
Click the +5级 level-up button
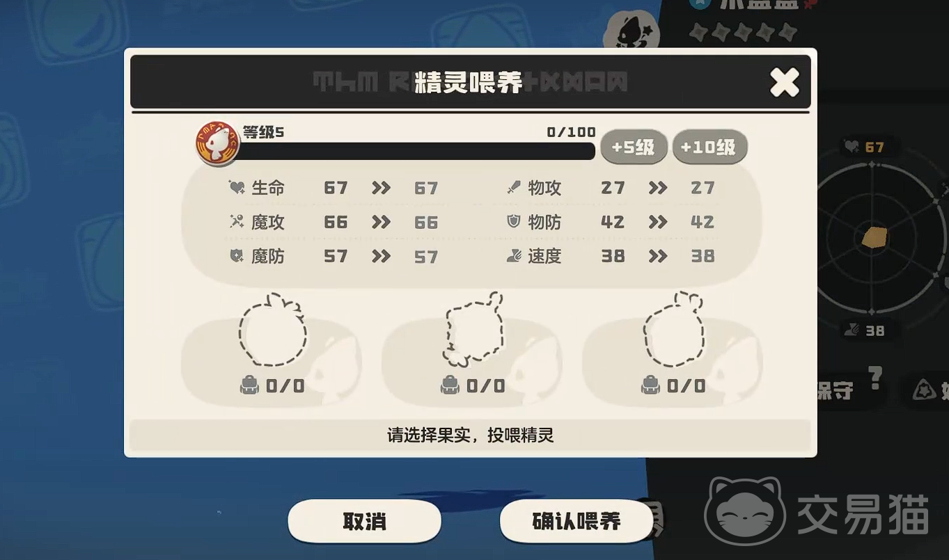(633, 147)
